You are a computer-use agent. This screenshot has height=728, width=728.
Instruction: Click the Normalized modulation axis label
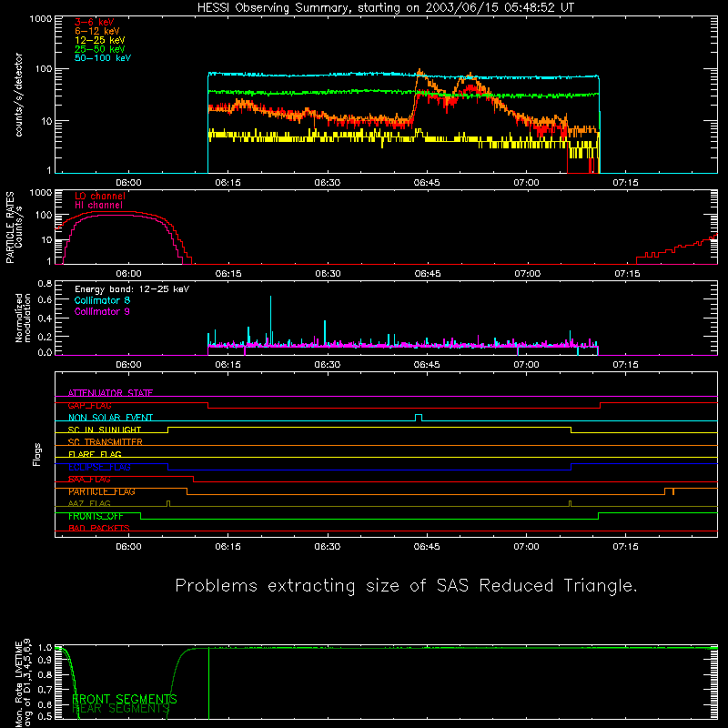[x=23, y=318]
